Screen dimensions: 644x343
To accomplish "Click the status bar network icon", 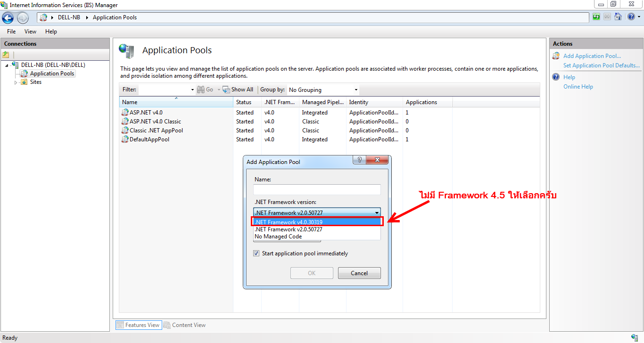I will (635, 338).
